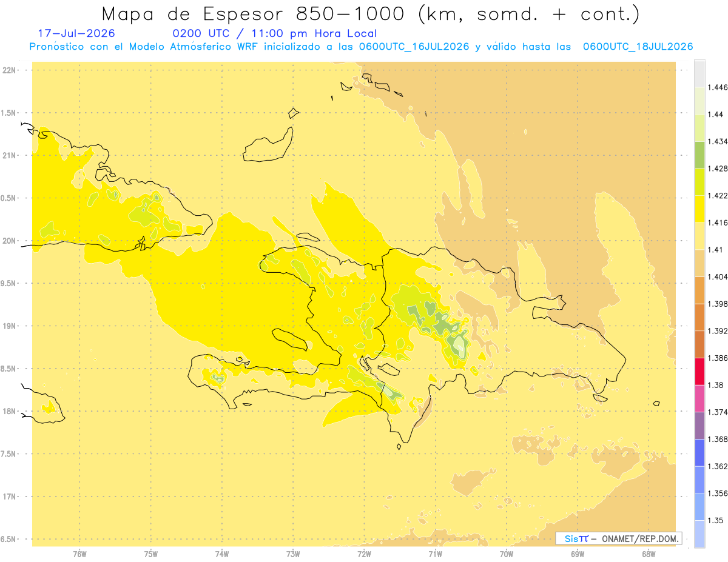Screen dimensions: 728x562
Task: Click the red 1.38–1.386 legend swatch
Action: click(x=699, y=372)
